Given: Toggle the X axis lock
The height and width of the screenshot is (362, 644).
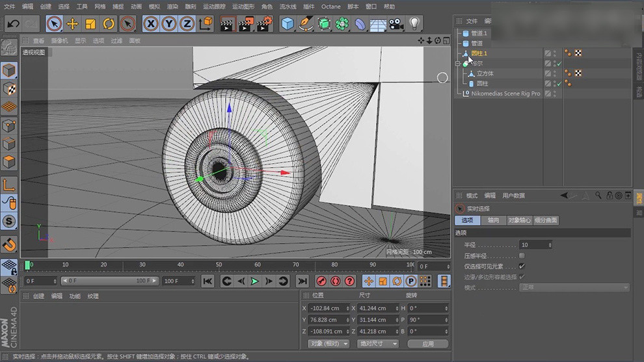Looking at the screenshot, I should pyautogui.click(x=151, y=24).
